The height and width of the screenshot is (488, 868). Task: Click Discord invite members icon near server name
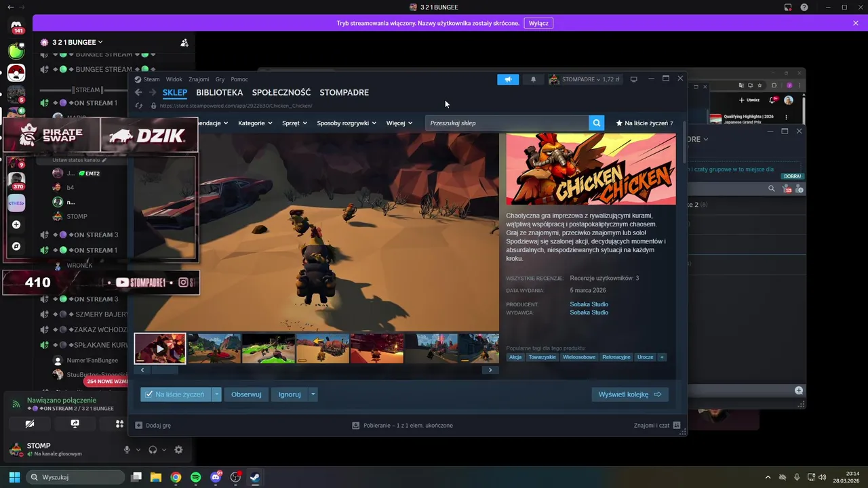click(184, 42)
